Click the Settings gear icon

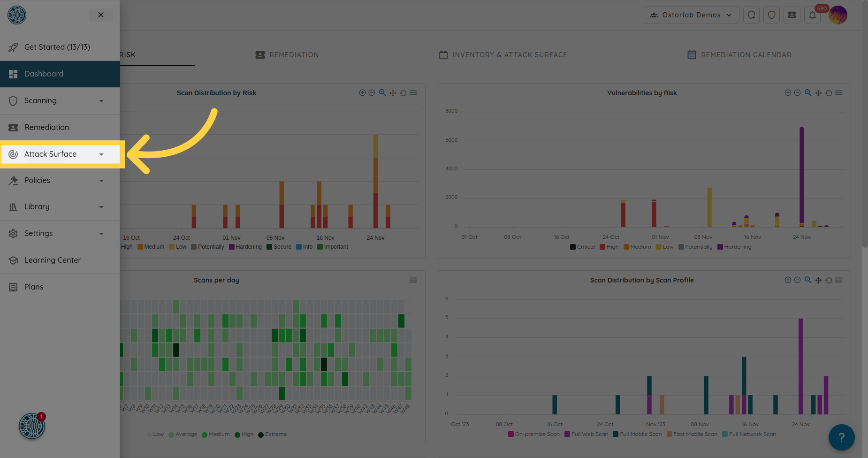coord(13,234)
